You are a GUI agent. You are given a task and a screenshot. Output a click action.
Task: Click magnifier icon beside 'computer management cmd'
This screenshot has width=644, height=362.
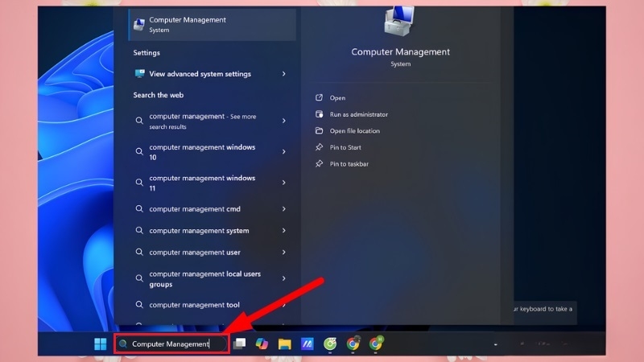[x=139, y=209]
